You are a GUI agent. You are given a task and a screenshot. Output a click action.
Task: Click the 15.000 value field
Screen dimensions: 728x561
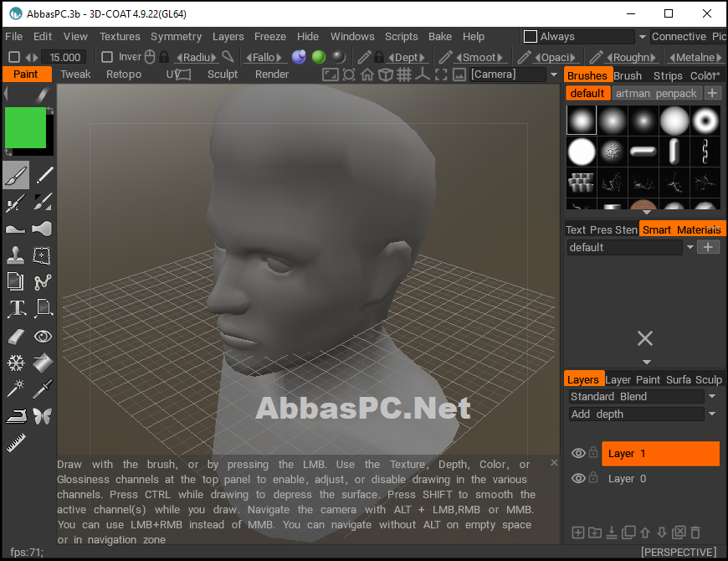[x=64, y=57]
